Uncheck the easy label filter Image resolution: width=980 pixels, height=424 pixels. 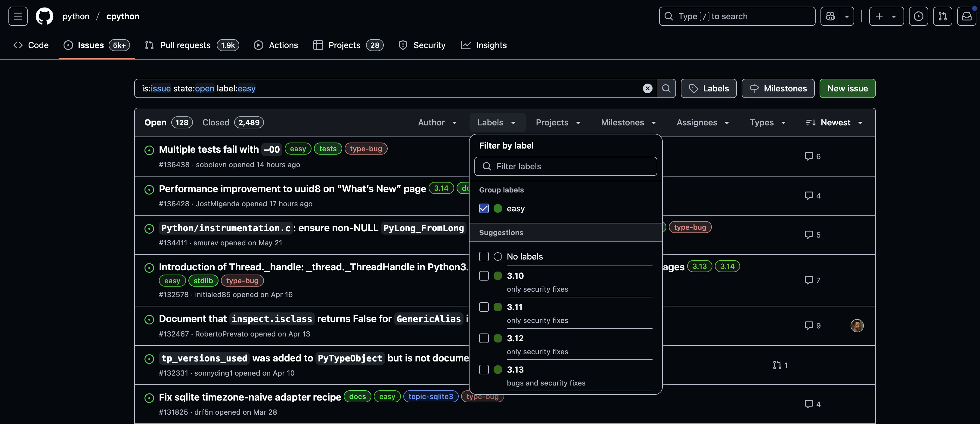tap(484, 209)
